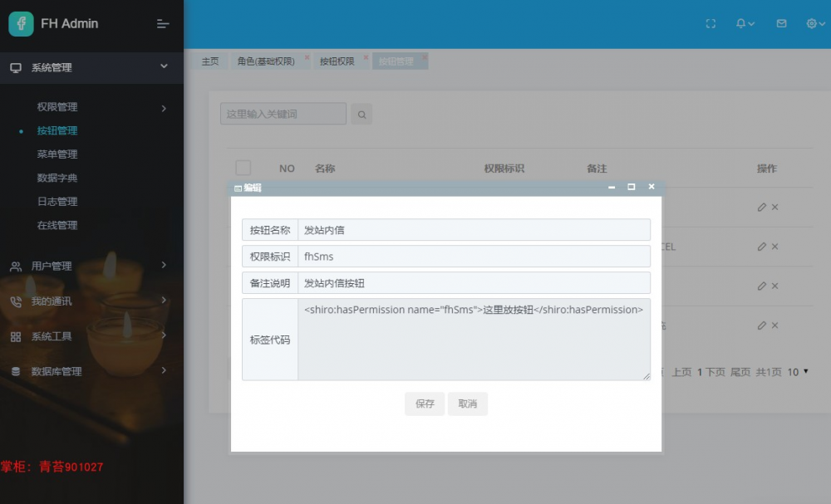
Task: Switch to the 主页 tab
Action: 209,61
